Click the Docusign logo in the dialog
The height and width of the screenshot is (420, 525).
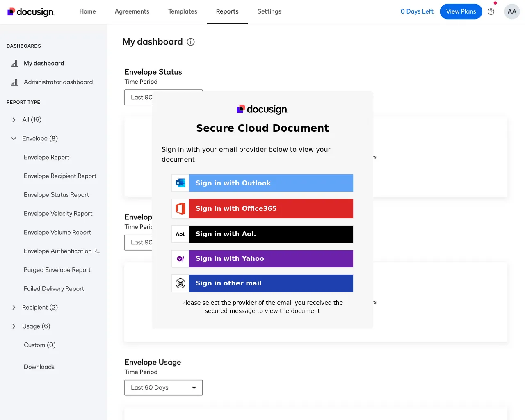pyautogui.click(x=262, y=109)
